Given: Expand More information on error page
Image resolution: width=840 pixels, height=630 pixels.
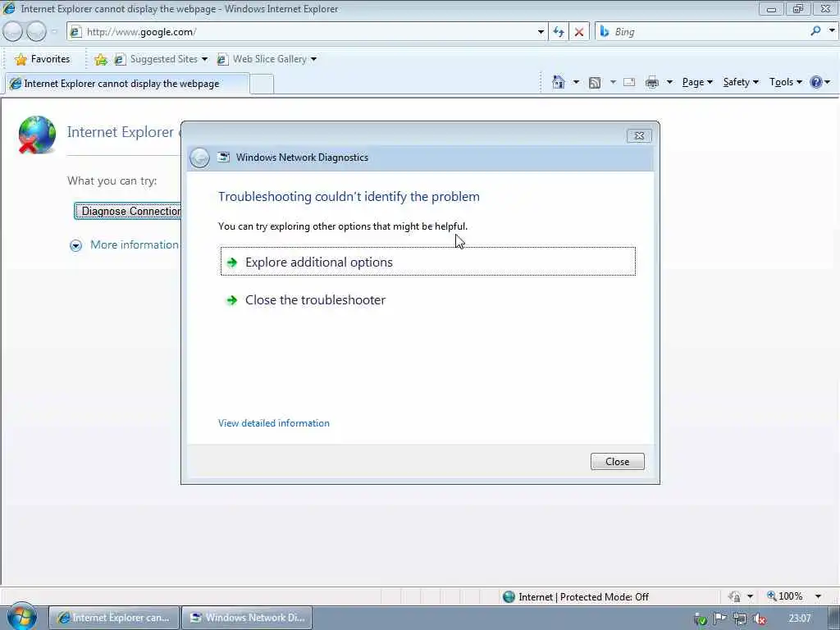Looking at the screenshot, I should [125, 244].
